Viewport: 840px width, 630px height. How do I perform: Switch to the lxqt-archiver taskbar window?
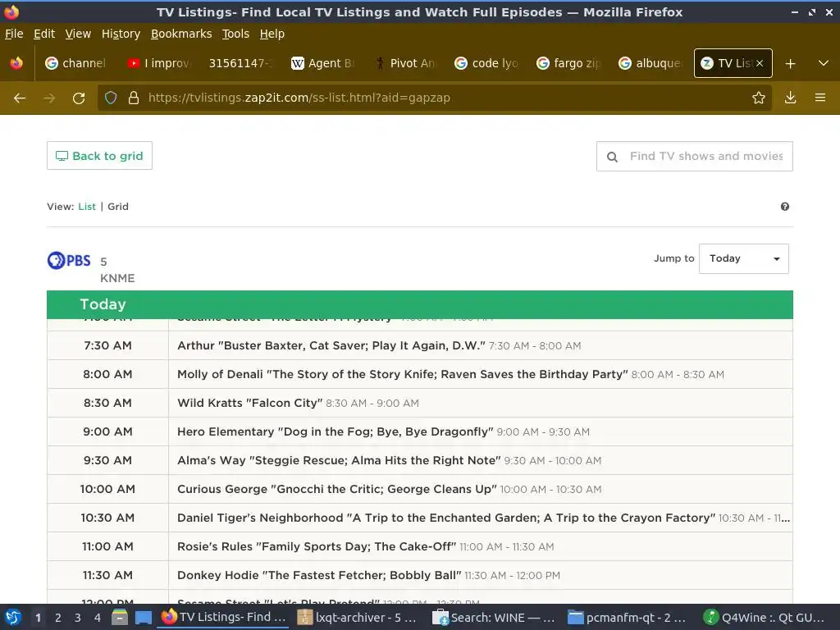tap(357, 618)
